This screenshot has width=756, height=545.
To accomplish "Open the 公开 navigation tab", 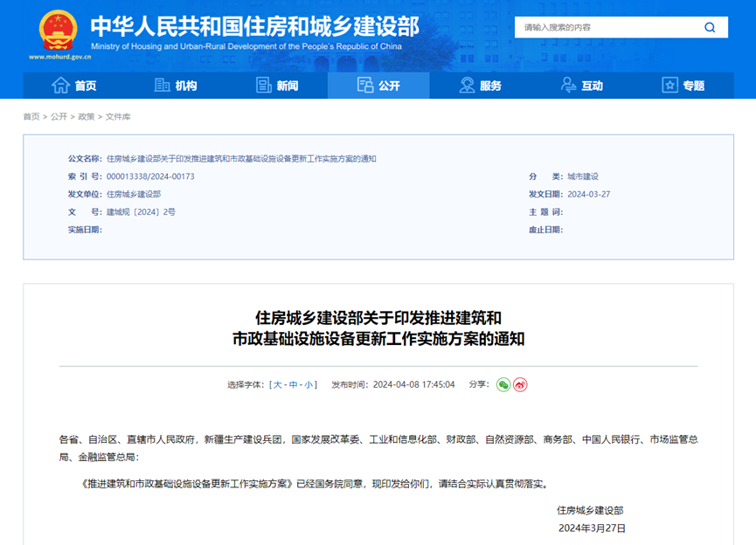I will 378,86.
